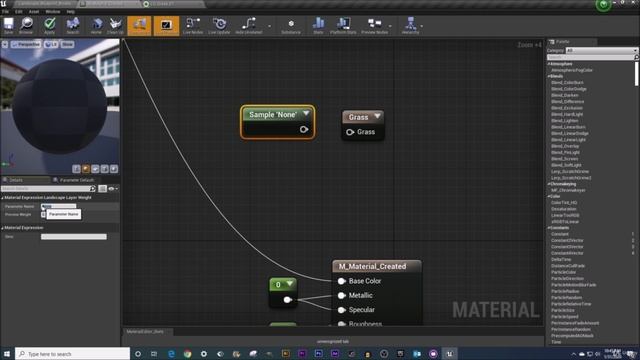The width and height of the screenshot is (640, 360).
Task: Use selected mesh as preview mesh icon
Action: [x=114, y=169]
